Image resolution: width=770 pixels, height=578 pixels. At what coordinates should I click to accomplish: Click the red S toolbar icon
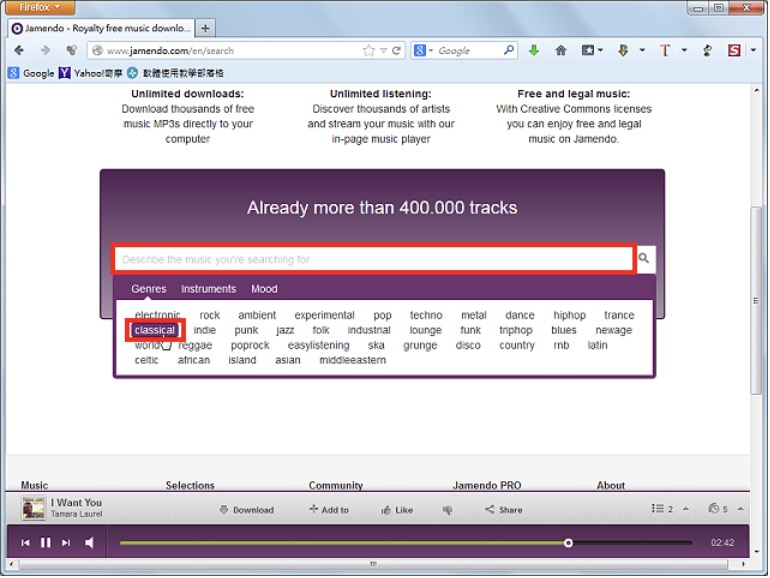click(x=734, y=50)
